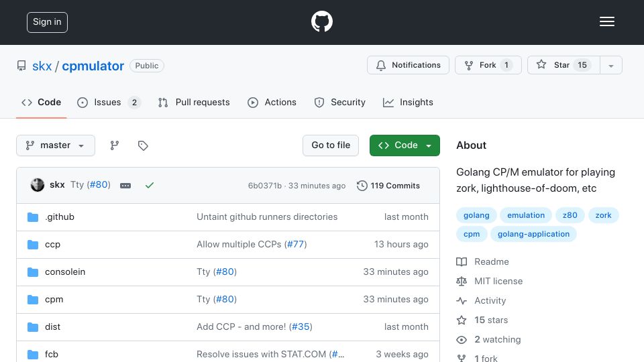The height and width of the screenshot is (362, 644).
Task: Select the cpm topic tag
Action: pos(472,234)
